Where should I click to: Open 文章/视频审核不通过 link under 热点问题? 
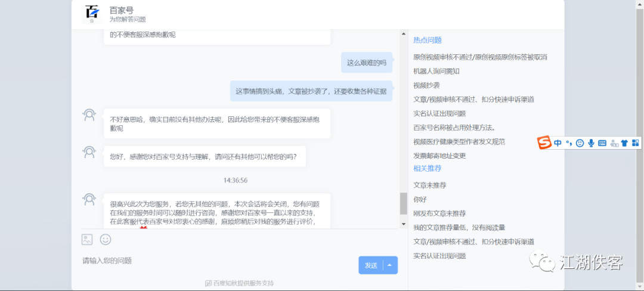click(x=473, y=100)
